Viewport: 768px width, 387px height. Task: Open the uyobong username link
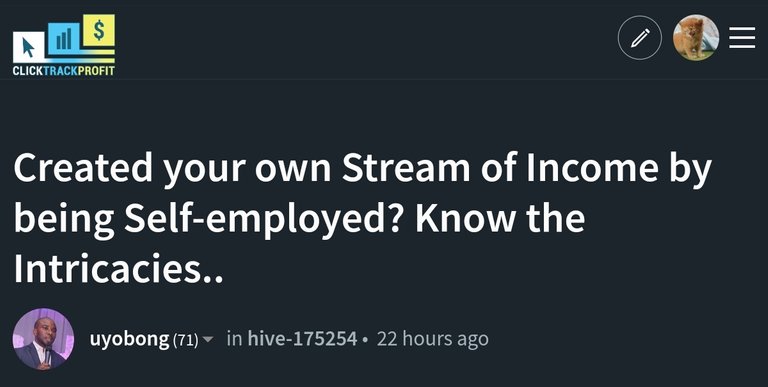point(129,339)
